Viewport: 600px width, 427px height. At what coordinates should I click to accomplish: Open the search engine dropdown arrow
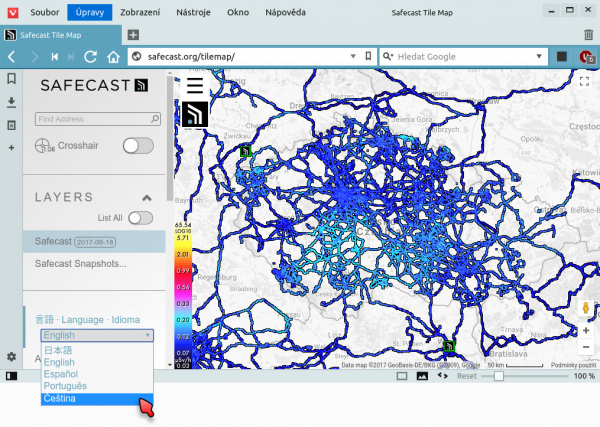click(x=539, y=57)
